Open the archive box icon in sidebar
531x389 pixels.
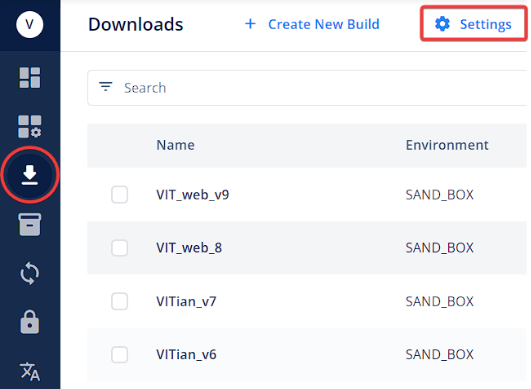[30, 224]
